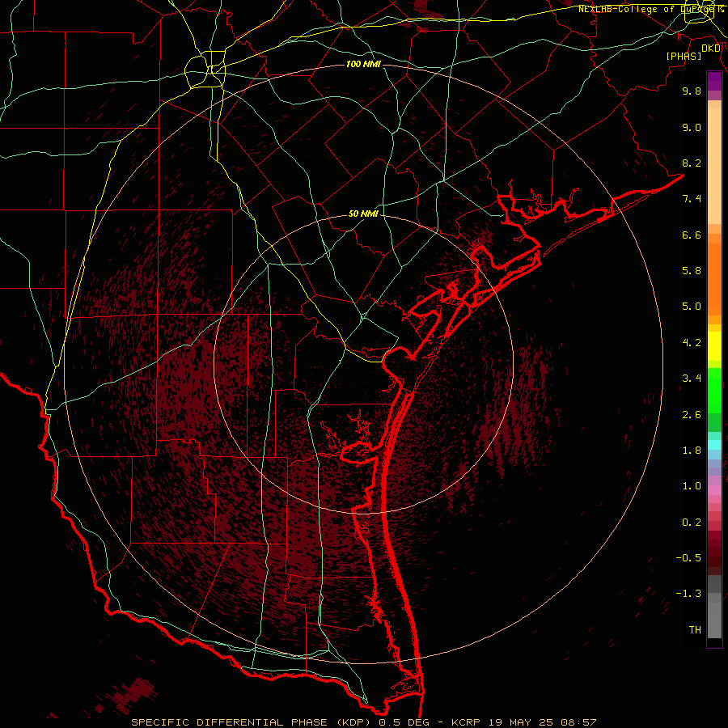Click the 4.2 legend value
The image size is (728, 728).
coord(692,343)
